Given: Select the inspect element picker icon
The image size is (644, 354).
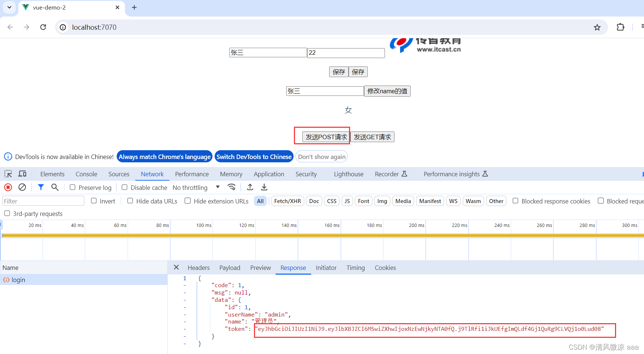Looking at the screenshot, I should pyautogui.click(x=8, y=174).
